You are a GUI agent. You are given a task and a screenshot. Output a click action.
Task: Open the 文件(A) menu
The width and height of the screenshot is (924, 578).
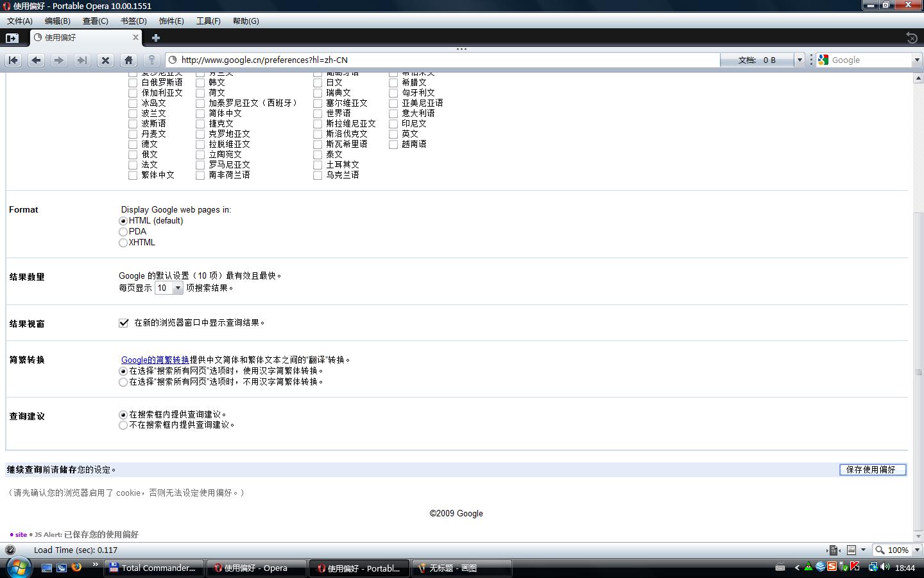tap(20, 21)
